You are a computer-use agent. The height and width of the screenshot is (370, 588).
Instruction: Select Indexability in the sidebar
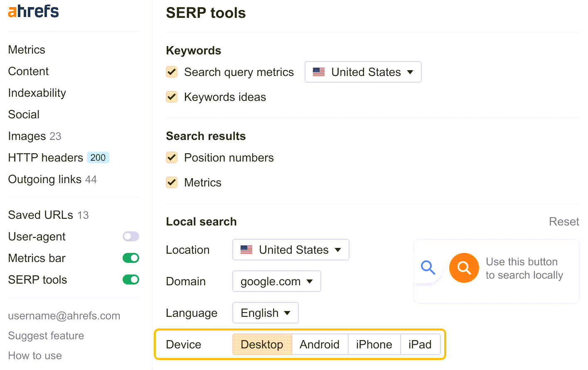pos(37,93)
